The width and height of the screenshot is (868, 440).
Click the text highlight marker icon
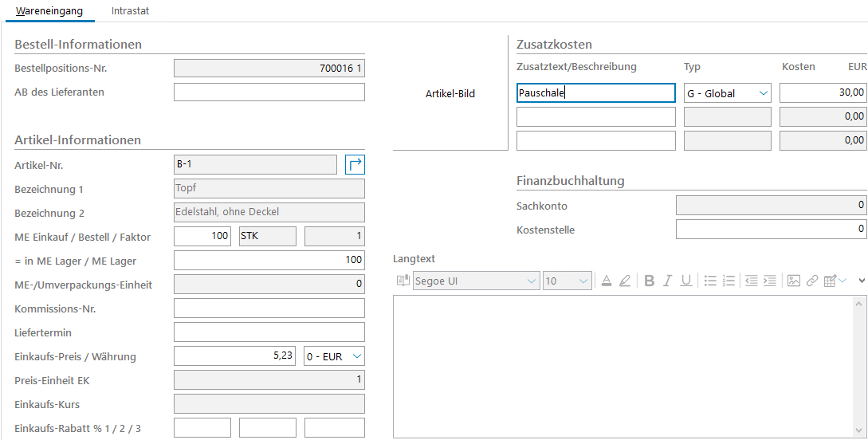(625, 281)
